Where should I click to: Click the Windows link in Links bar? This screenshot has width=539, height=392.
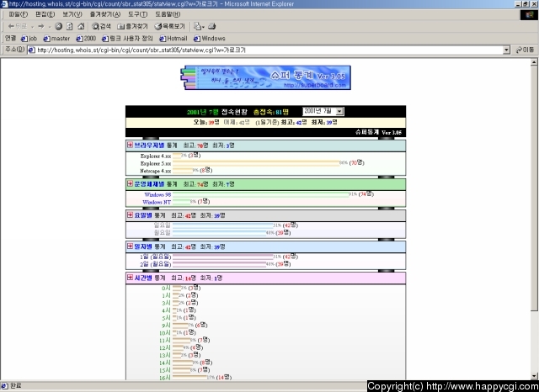[210, 39]
